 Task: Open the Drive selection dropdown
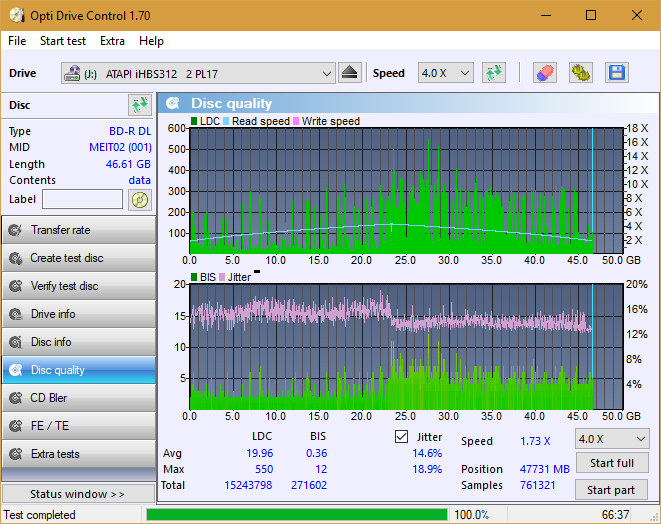point(198,73)
